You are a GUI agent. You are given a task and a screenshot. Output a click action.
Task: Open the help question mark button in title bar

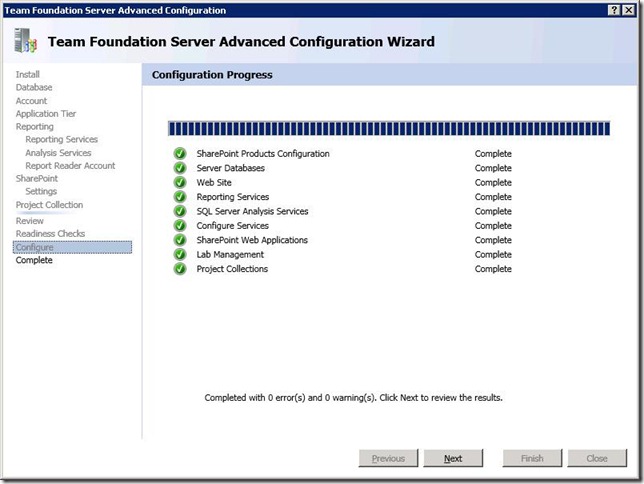pyautogui.click(x=614, y=10)
